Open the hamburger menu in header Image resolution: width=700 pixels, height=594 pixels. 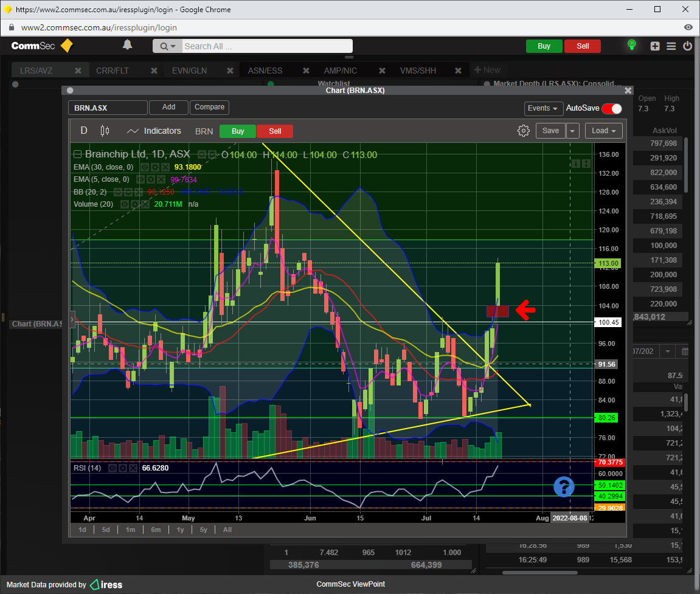click(x=671, y=46)
